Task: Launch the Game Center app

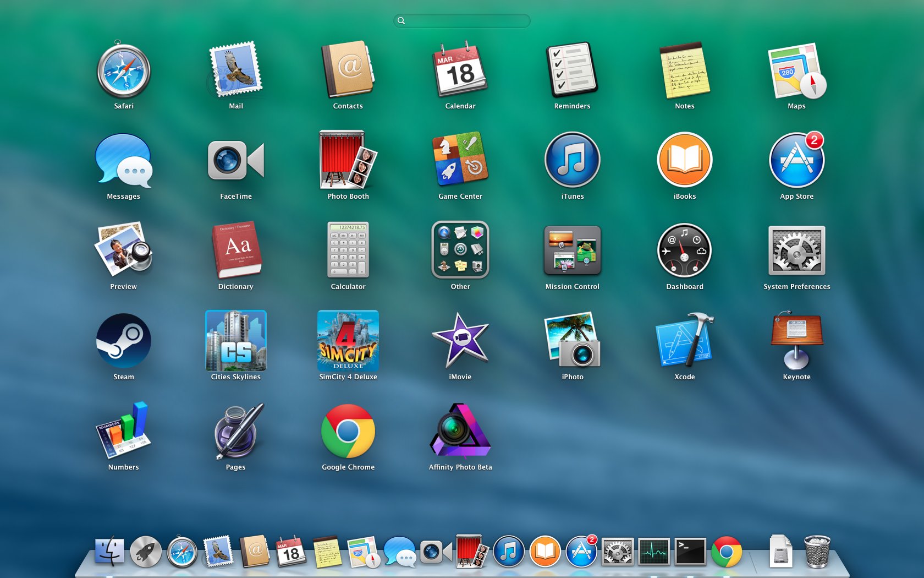Action: click(x=460, y=160)
